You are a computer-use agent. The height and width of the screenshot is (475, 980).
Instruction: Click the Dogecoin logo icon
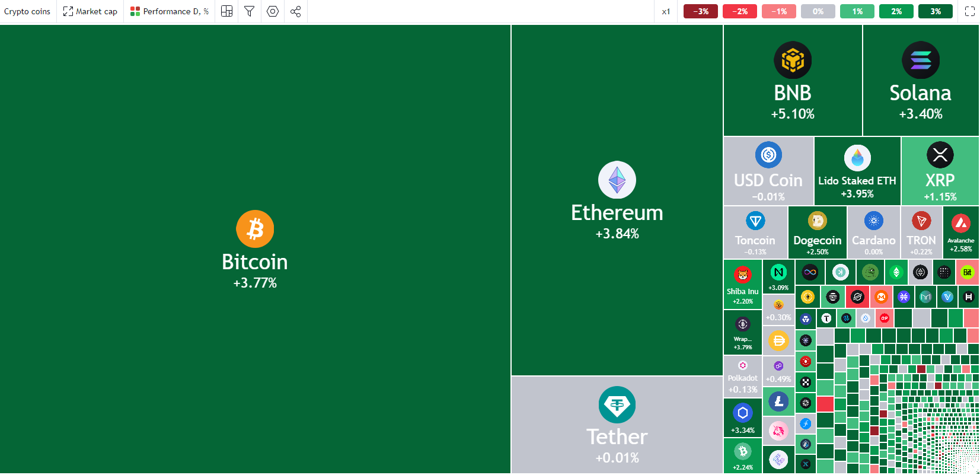click(x=818, y=221)
